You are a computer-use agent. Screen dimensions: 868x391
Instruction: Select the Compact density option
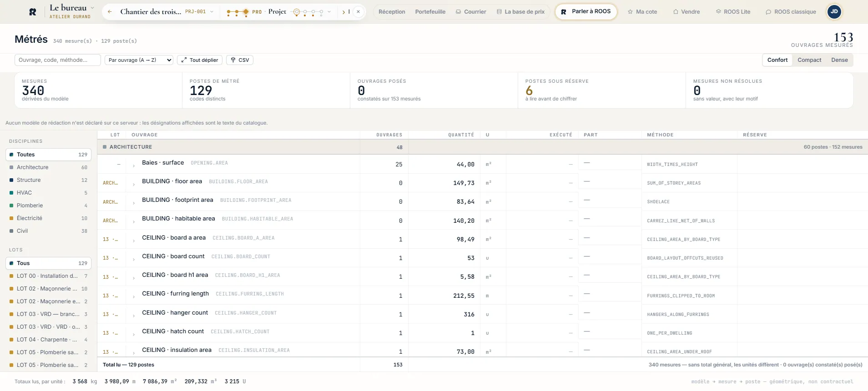point(809,60)
